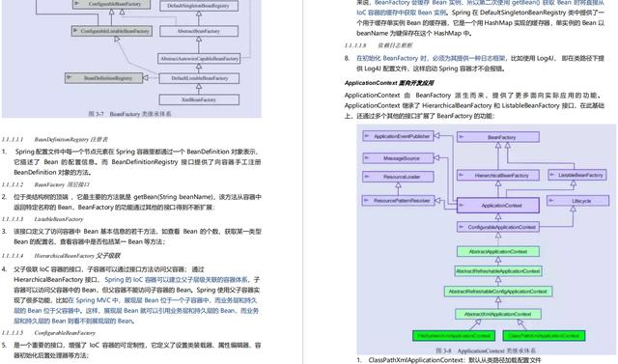Click the 'ResourceLoader' diagram box
This screenshot has height=364, width=618.
click(x=398, y=177)
